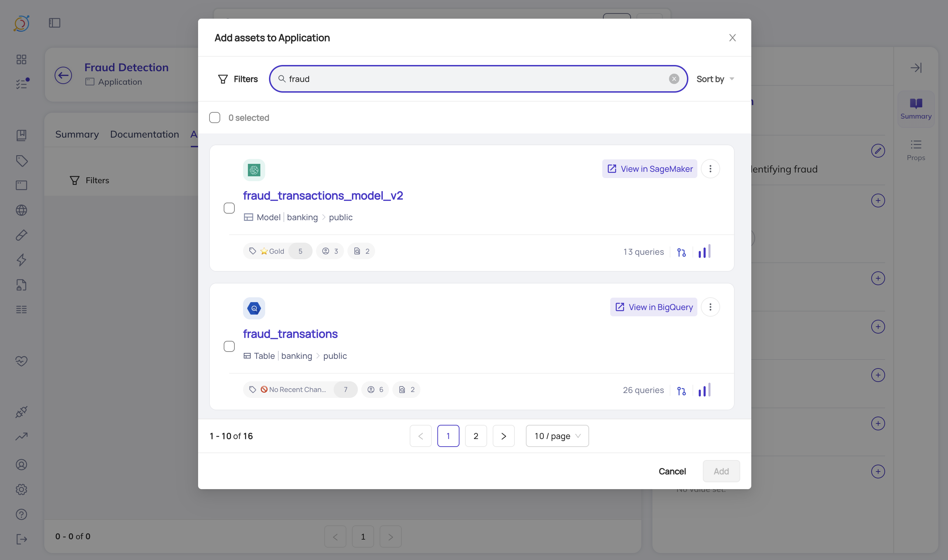Open kebab menu for fraud_transactions_model_v2
Viewport: 948px width, 560px height.
[x=710, y=169]
